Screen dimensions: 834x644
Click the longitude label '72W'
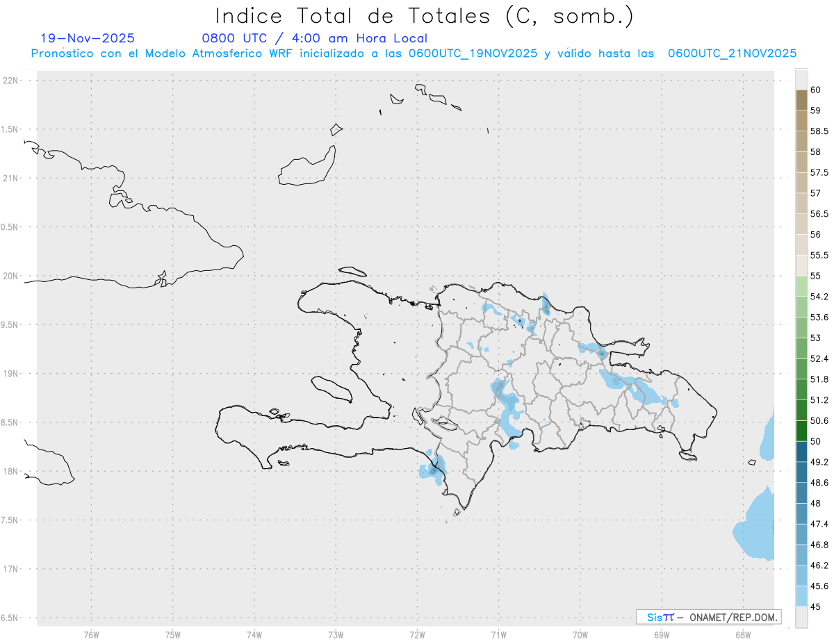pos(417,634)
